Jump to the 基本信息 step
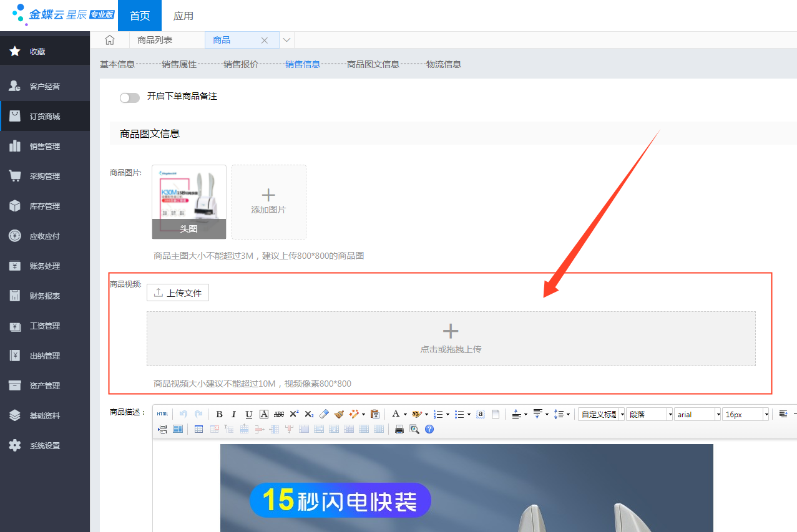This screenshot has height=532, width=797. tap(117, 64)
